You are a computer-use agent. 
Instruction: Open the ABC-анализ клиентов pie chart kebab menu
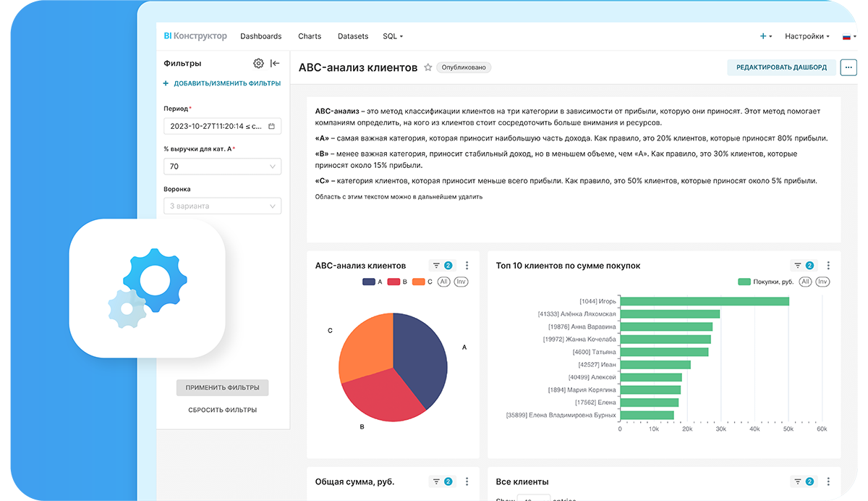pos(467,266)
